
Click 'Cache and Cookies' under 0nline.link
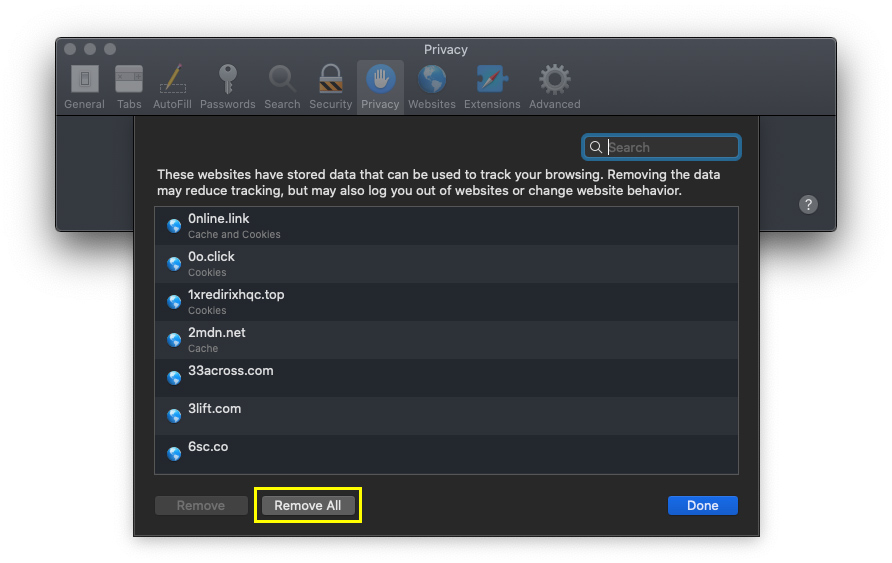[x=234, y=234]
